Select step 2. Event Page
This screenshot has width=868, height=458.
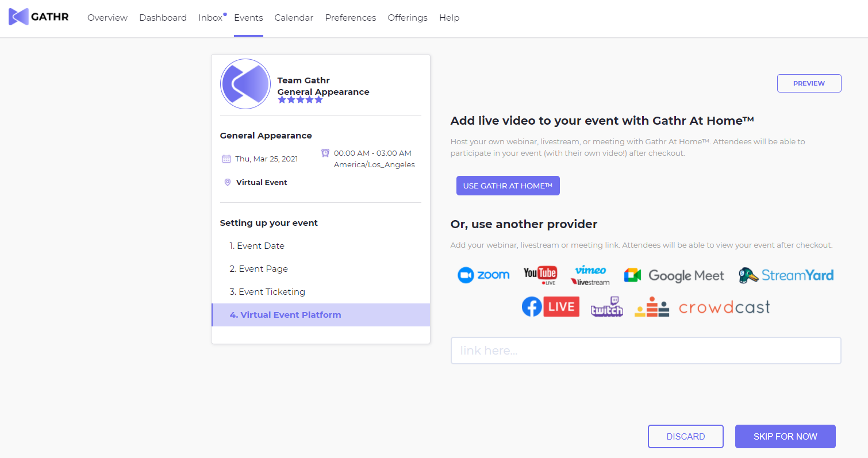tap(321, 269)
